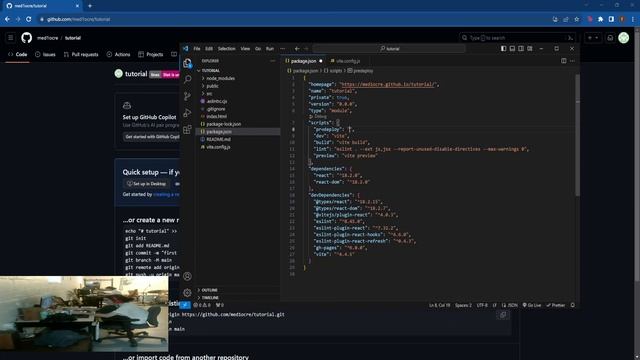This screenshot has width=640, height=360.
Task: Open the View menu in VS Code
Action: coord(245,49)
